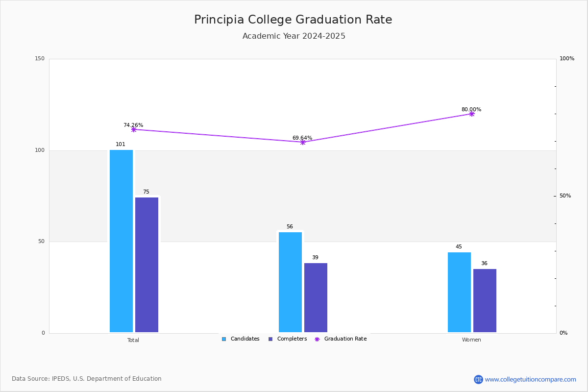This screenshot has width=588, height=392.
Task: Click the 80.00% graduation rate marker
Action: tap(472, 114)
